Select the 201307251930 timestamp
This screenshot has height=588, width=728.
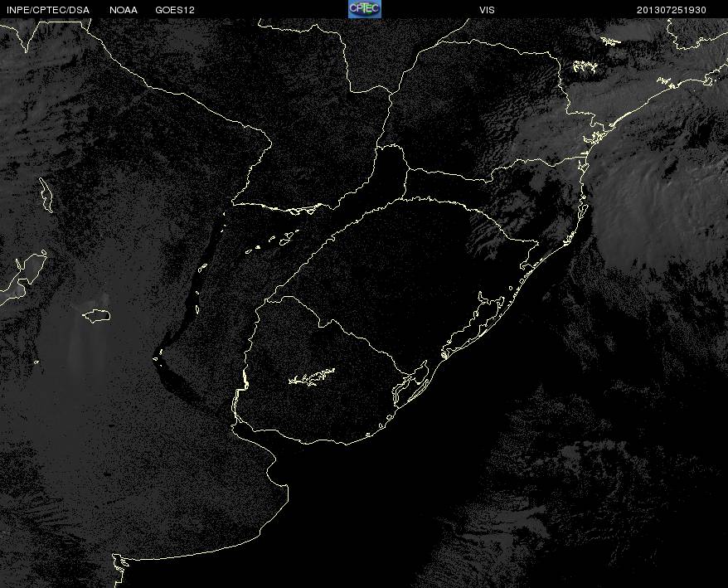click(672, 10)
